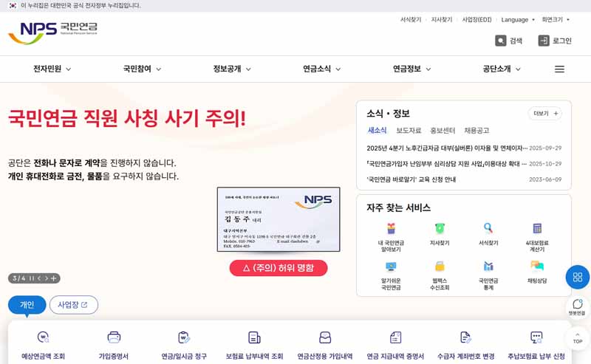591x364 pixels.
Task: Go to the NPS 국민연금 home logo
Action: [52, 32]
